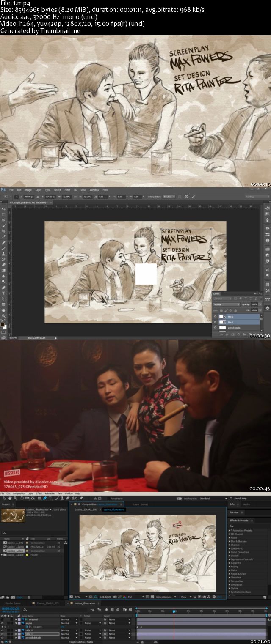Open the Filter menu in Photoshop
Screen dimensions: 271x644
67,190
